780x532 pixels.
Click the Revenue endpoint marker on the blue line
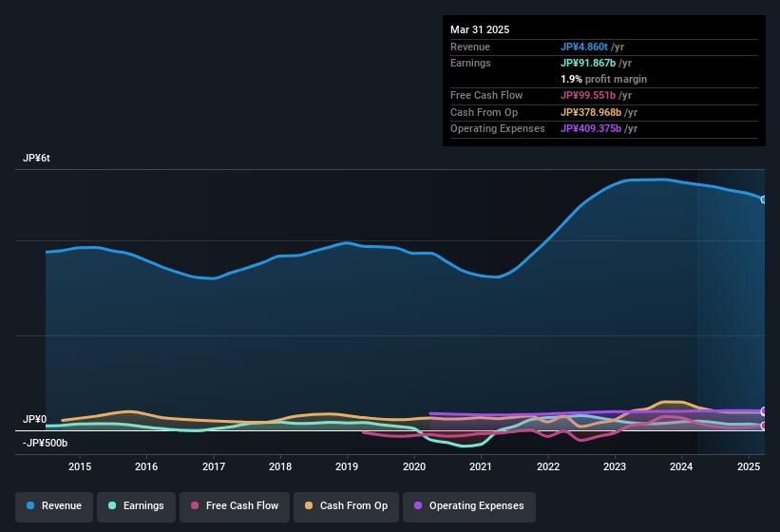tap(764, 199)
